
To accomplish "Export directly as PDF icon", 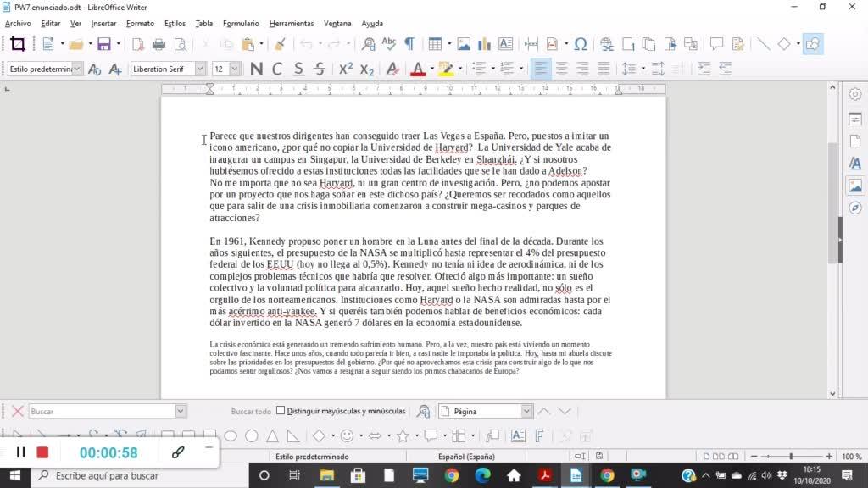I will 138,44.
